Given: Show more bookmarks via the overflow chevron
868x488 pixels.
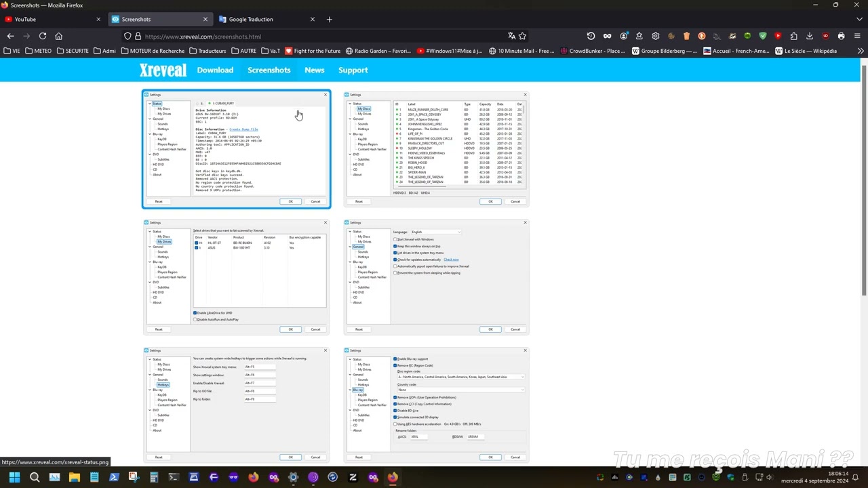Looking at the screenshot, I should tap(860, 51).
